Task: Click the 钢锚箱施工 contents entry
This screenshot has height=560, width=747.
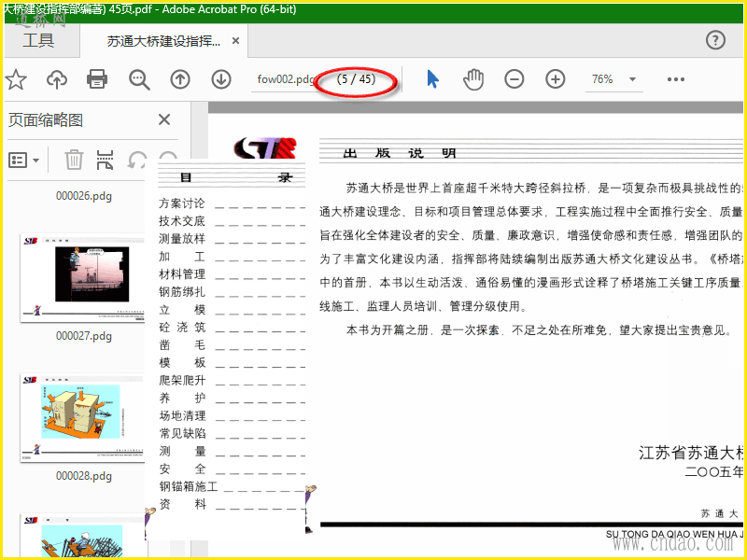Action: (x=189, y=486)
